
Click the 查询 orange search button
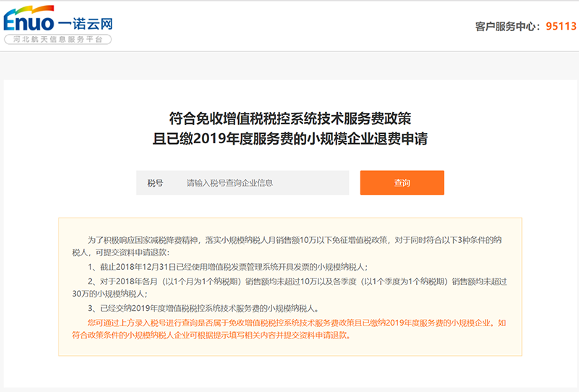pos(402,183)
